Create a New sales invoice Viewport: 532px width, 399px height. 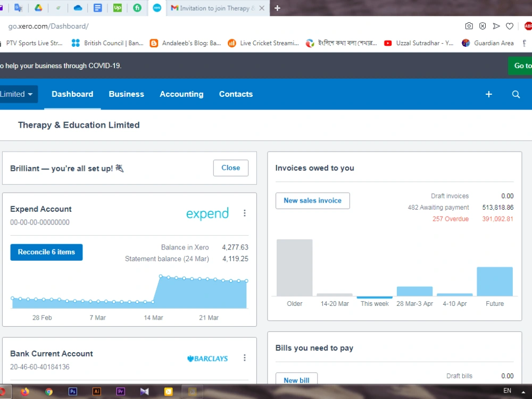(x=312, y=201)
